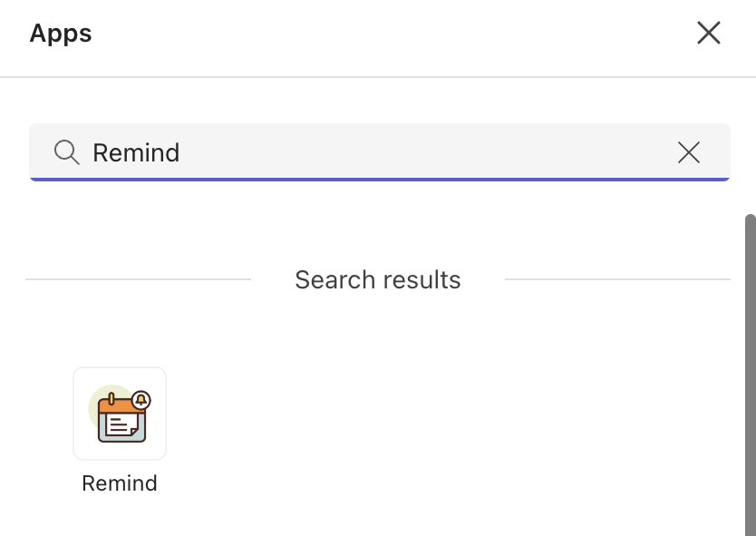Clear the search field with the X icon
The height and width of the screenshot is (536, 756).
[689, 152]
